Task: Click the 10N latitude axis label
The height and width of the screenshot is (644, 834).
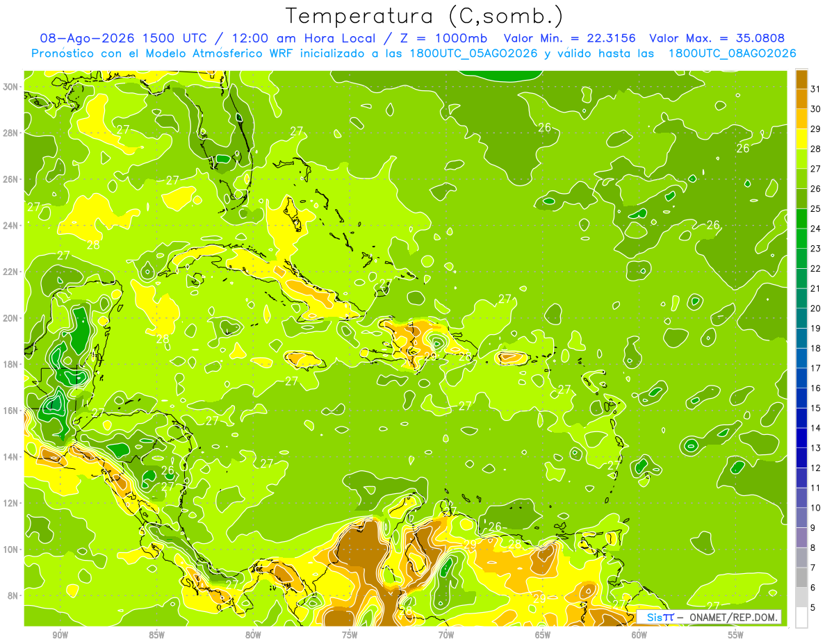Action: point(10,549)
